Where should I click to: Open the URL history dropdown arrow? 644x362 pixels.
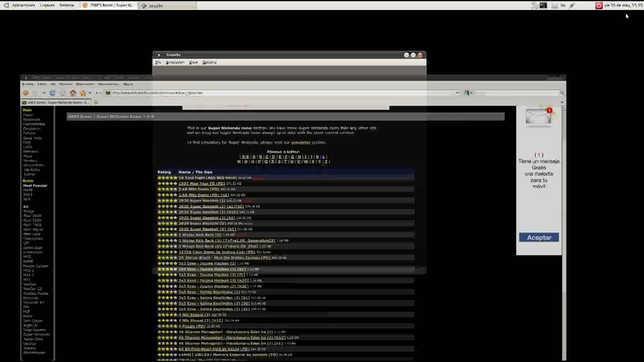click(x=457, y=93)
